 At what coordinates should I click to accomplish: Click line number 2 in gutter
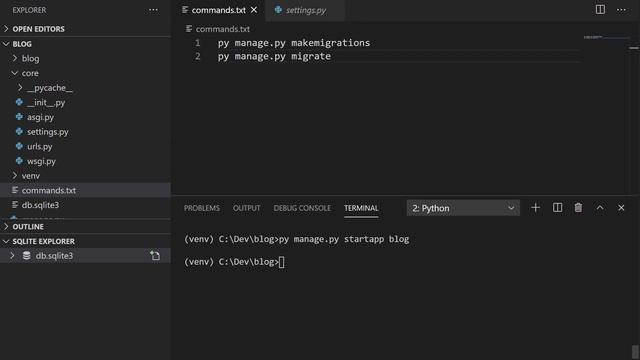tap(198, 56)
